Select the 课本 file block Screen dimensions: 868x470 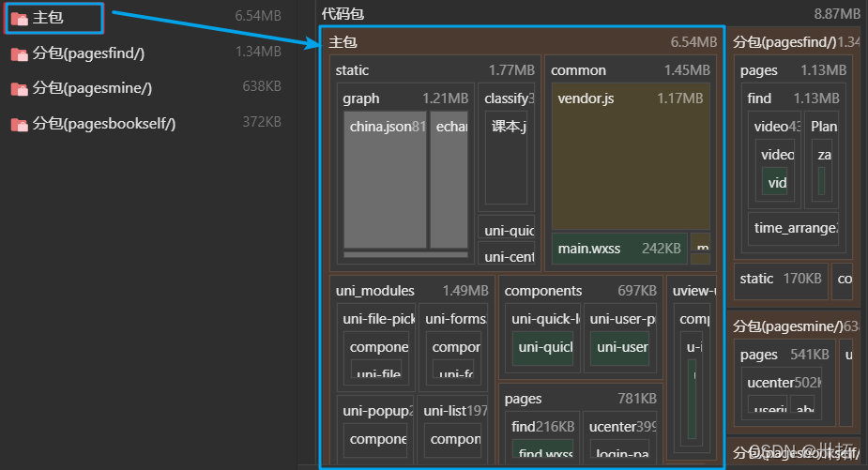[x=506, y=158]
